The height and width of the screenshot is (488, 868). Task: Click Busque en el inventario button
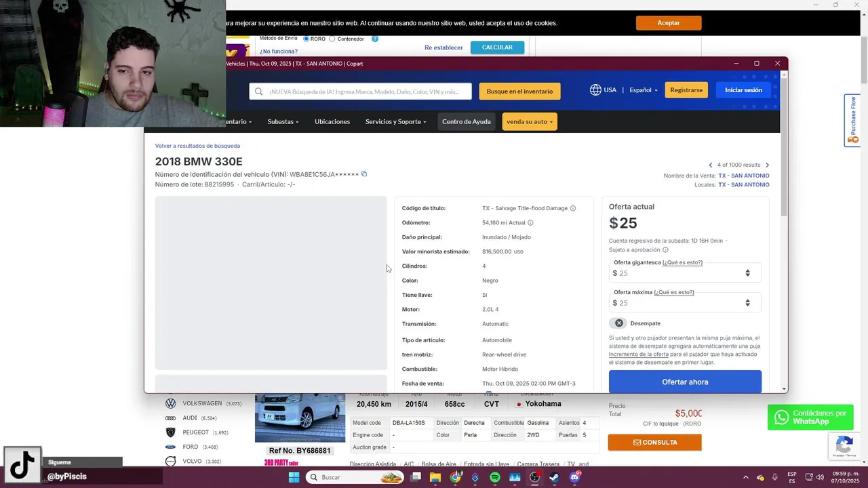[519, 91]
